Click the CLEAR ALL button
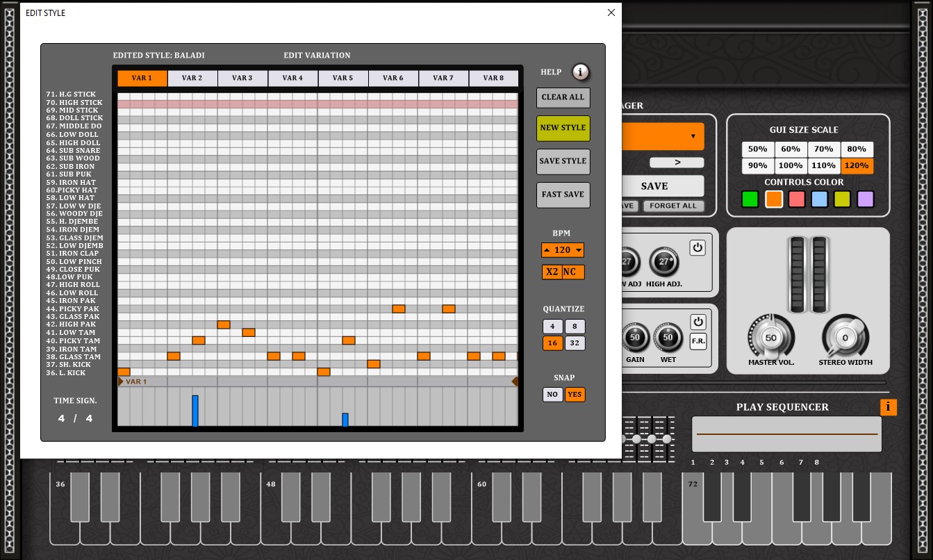Viewport: 933px width, 560px height. 563,97
